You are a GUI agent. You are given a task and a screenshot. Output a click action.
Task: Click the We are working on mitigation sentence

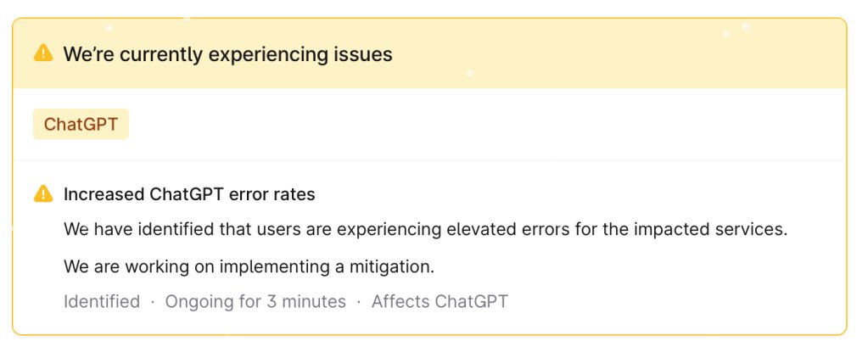[x=249, y=266]
